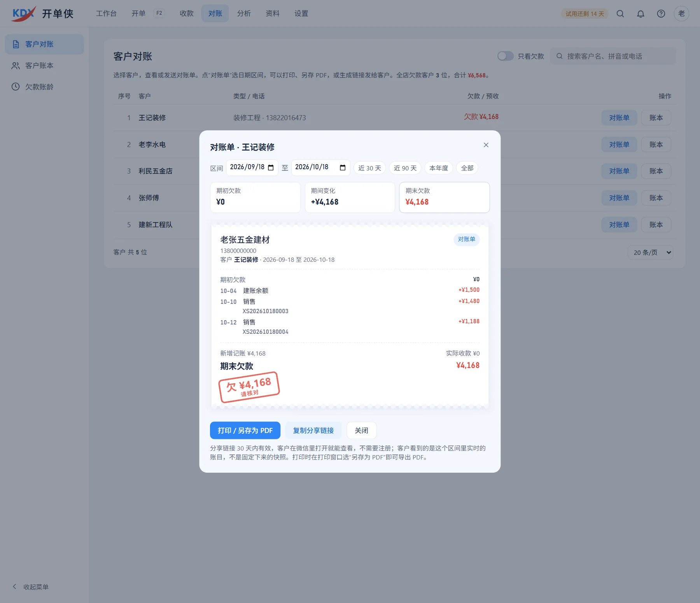Click the 对账 tab in top navigation
700x603 pixels.
coord(215,14)
